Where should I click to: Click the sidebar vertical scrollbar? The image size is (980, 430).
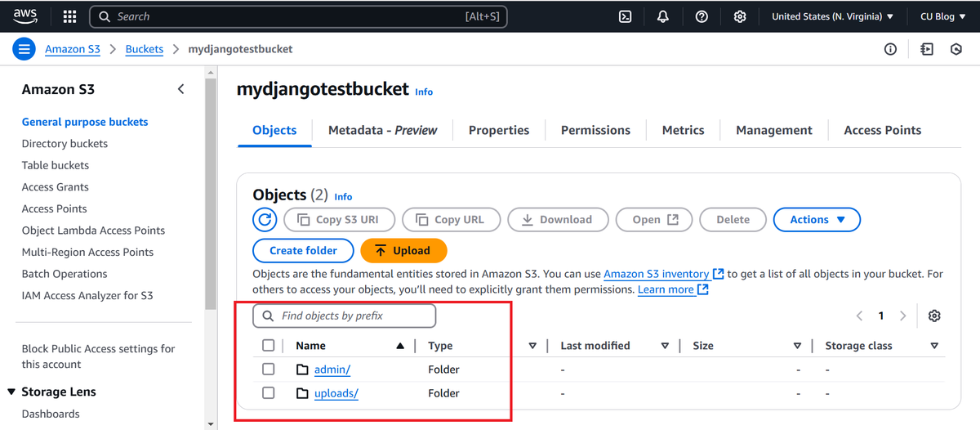pos(211,193)
